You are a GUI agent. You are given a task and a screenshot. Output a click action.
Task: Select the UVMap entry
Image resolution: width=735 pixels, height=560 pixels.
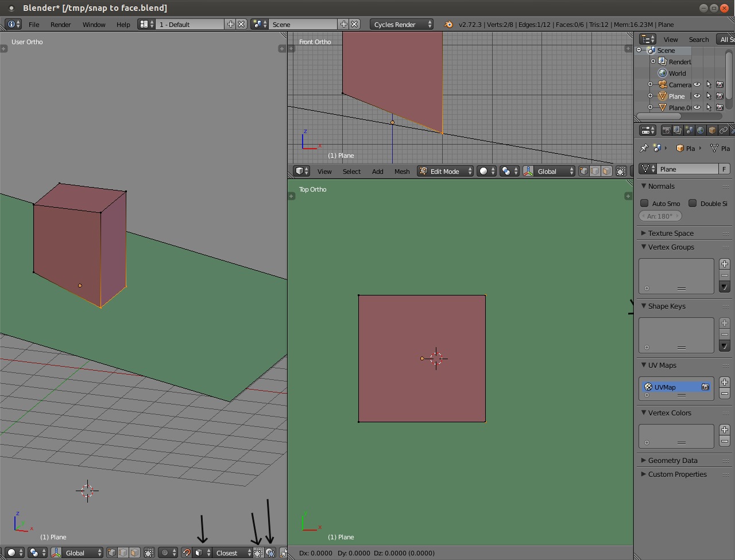[676, 387]
